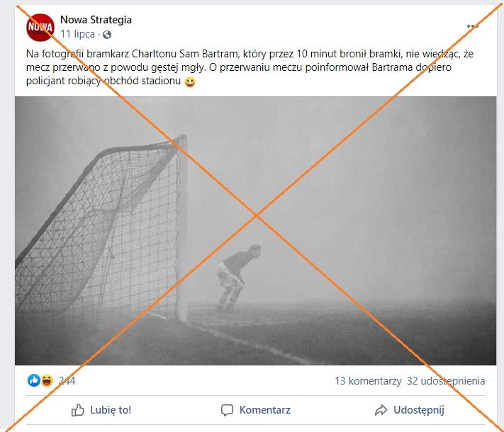
Task: Click the public globe privacy icon
Action: (107, 35)
